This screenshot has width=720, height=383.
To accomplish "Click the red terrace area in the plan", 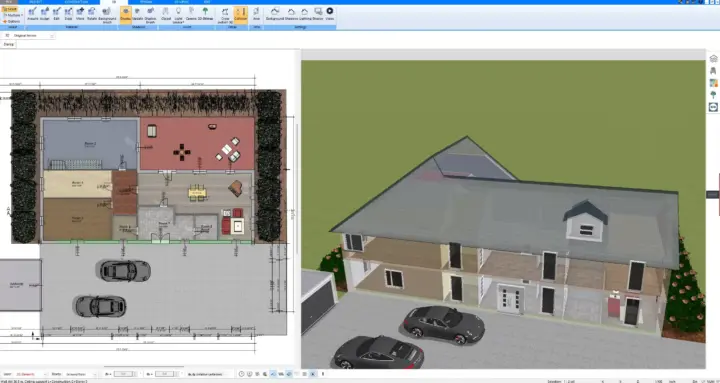I will point(197,143).
